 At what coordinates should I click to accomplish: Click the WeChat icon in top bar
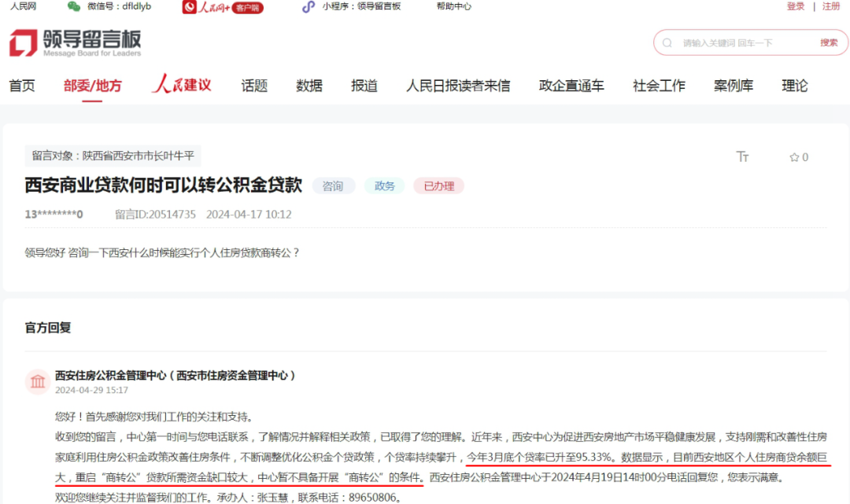(x=74, y=6)
